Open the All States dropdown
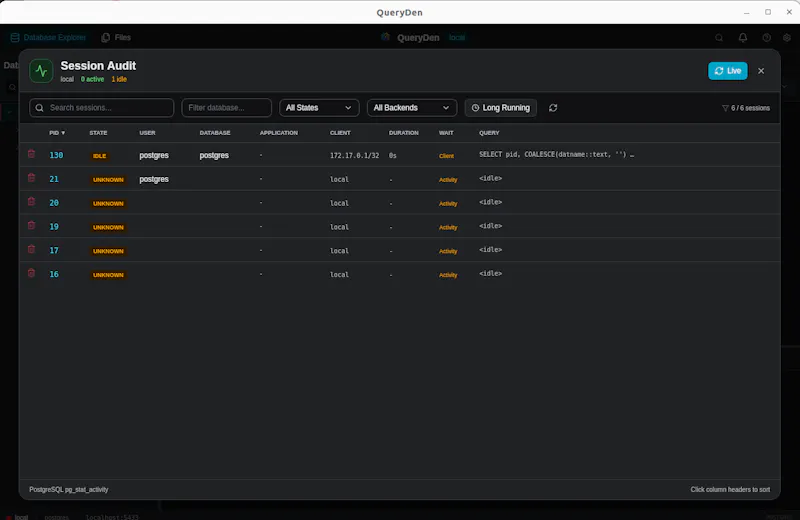Viewport: 800px width, 520px height. [319, 108]
